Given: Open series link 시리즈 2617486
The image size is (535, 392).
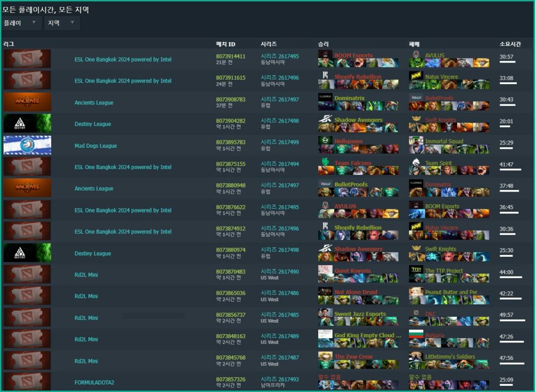Looking at the screenshot, I should coord(280,293).
